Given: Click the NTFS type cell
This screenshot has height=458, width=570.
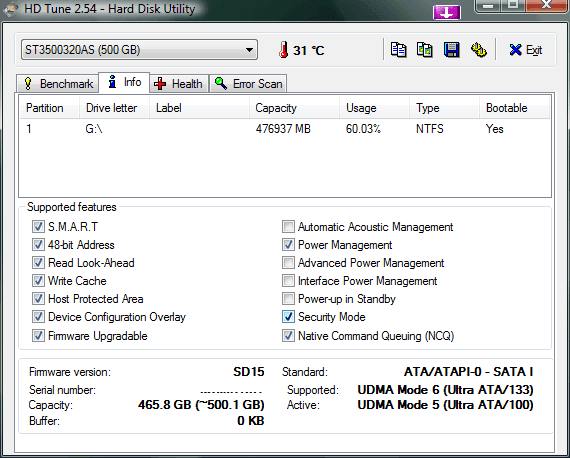Looking at the screenshot, I should (430, 129).
